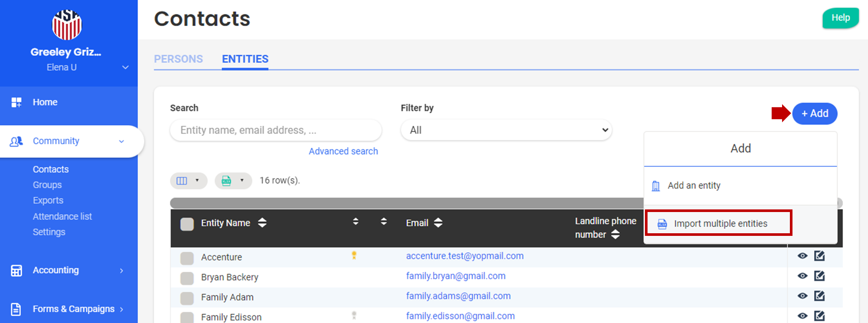The height and width of the screenshot is (323, 868).
Task: Switch to the PERSONS tab
Action: [178, 59]
